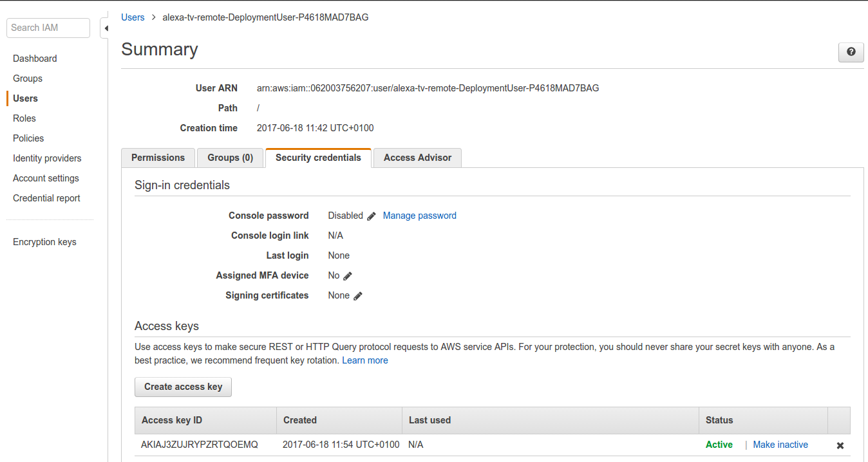The height and width of the screenshot is (462, 868).
Task: Click in the Search IAM field
Action: point(48,28)
